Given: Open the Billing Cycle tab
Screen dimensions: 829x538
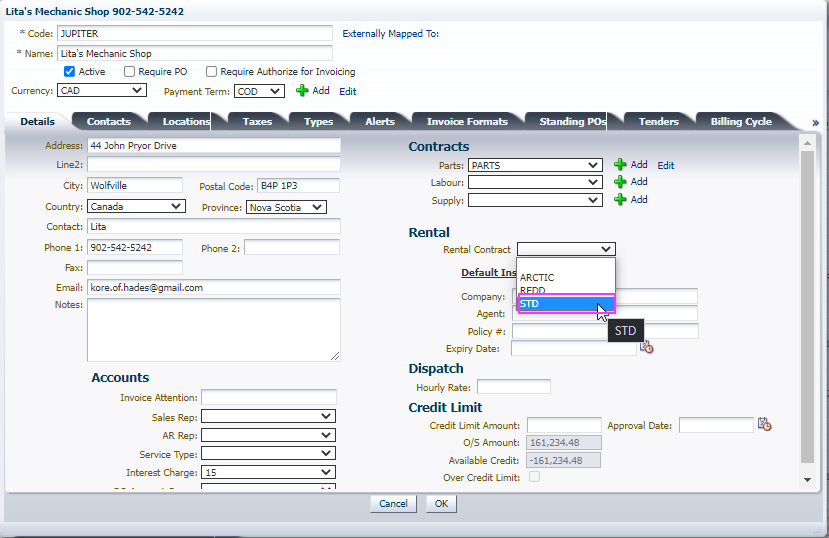Looking at the screenshot, I should coord(741,122).
